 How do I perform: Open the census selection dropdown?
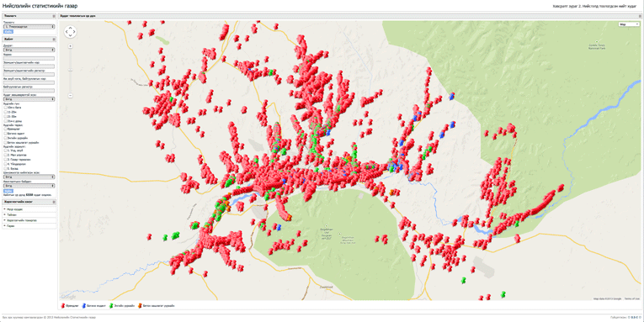click(x=29, y=27)
